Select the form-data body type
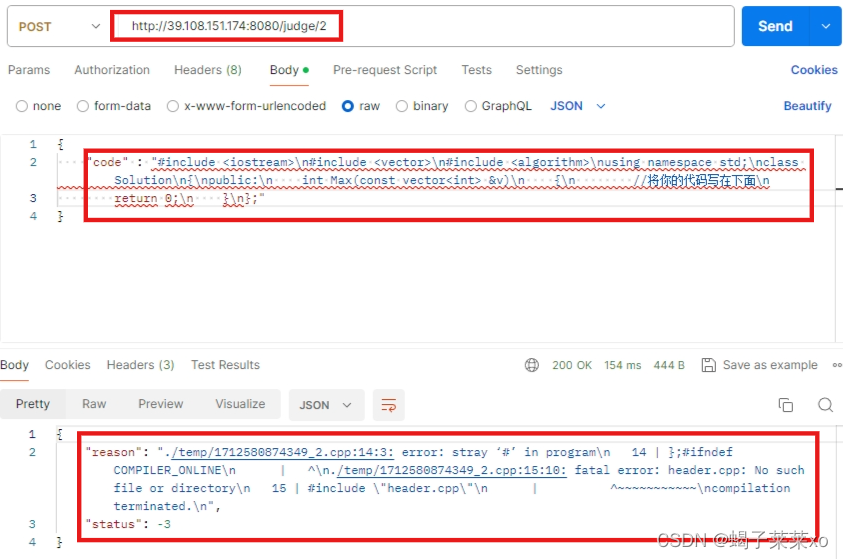 point(114,106)
